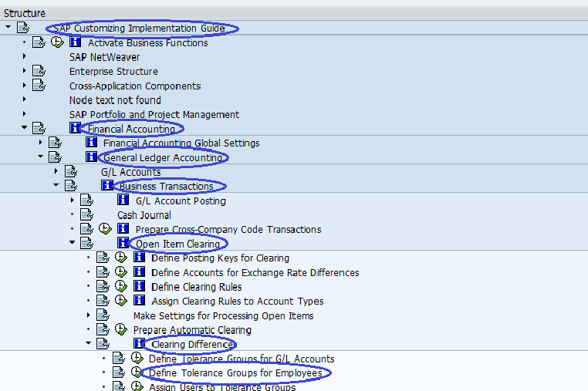Execute Assign Users to Tolerance Groups activity
Viewport: 588px width, 391px height.
point(137,386)
